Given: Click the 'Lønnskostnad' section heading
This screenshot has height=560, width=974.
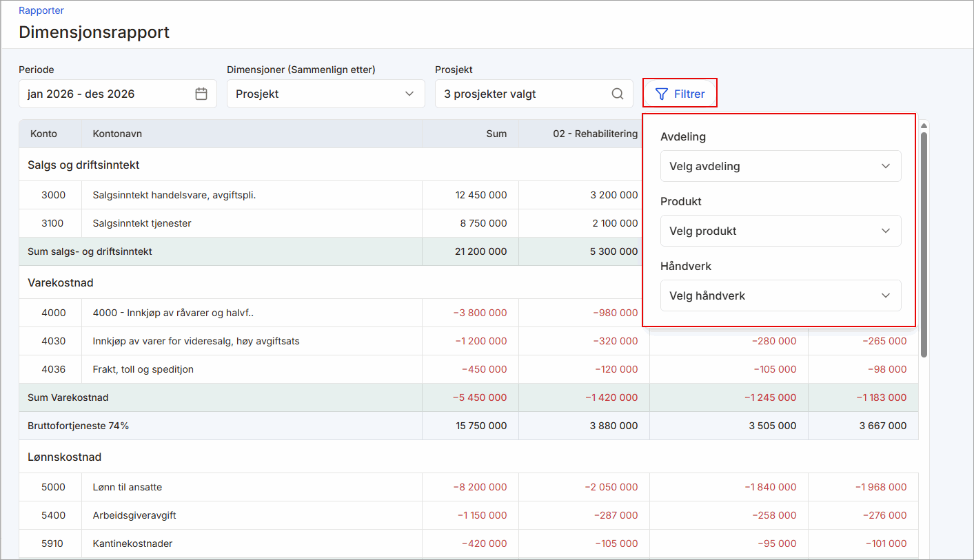Looking at the screenshot, I should pyautogui.click(x=65, y=457).
